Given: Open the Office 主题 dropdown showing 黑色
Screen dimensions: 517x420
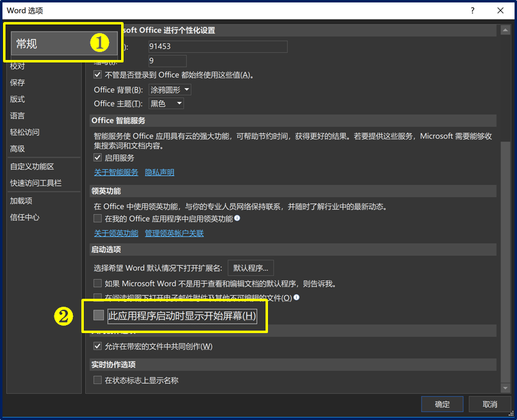Looking at the screenshot, I should [166, 103].
